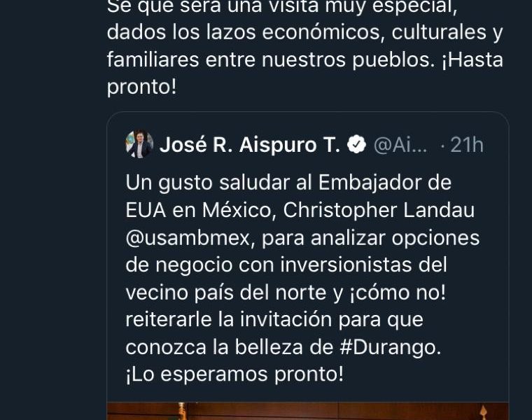Open the truncated @Ai... handle
This screenshot has width=532, height=420.
(400, 145)
